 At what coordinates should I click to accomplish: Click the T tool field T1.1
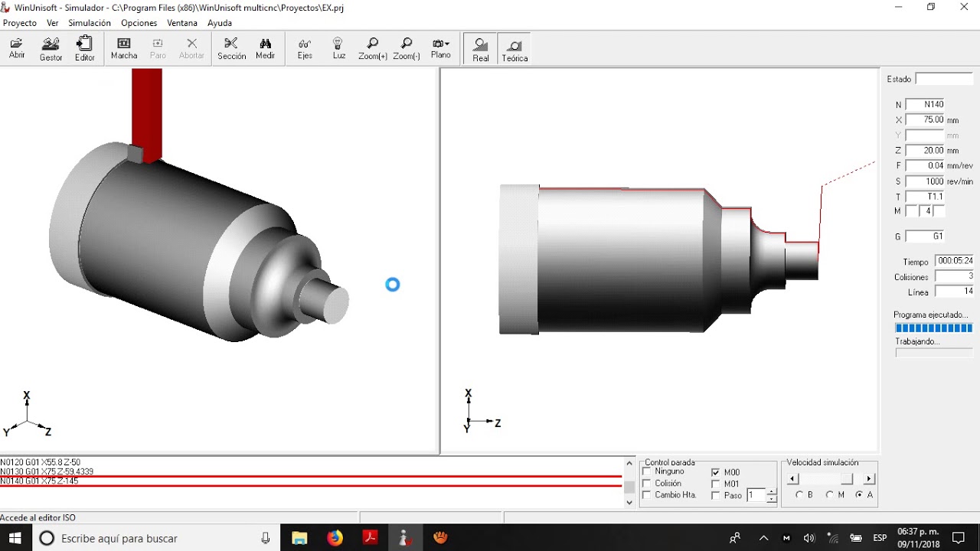point(926,197)
